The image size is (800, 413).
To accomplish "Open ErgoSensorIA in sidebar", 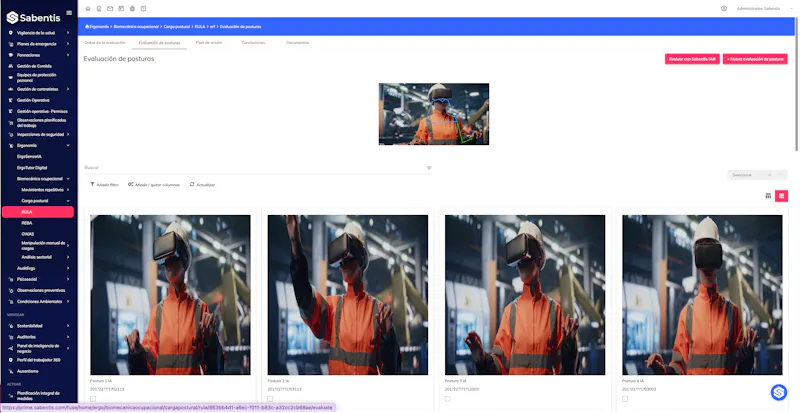I will pyautogui.click(x=29, y=157).
